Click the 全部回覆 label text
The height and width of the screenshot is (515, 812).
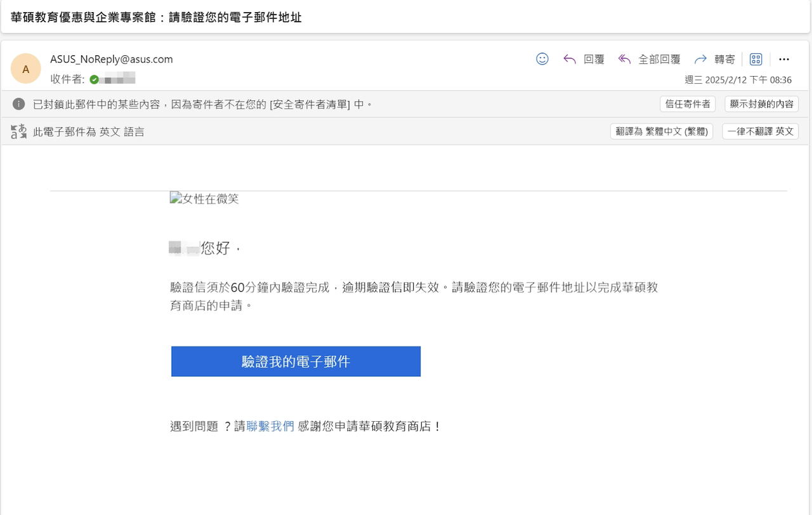pyautogui.click(x=659, y=59)
